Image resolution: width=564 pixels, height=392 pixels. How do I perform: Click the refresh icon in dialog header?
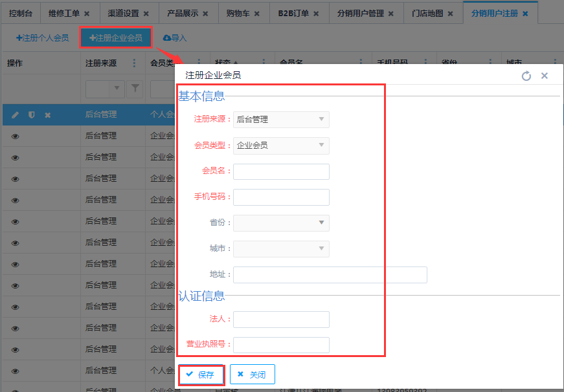point(526,76)
